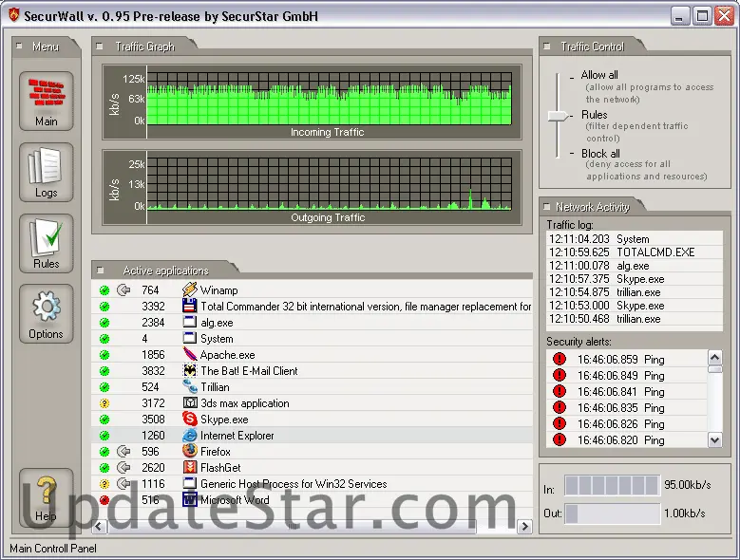The image size is (740, 560).
Task: Click the In bandwidth meter bar
Action: [x=612, y=486]
